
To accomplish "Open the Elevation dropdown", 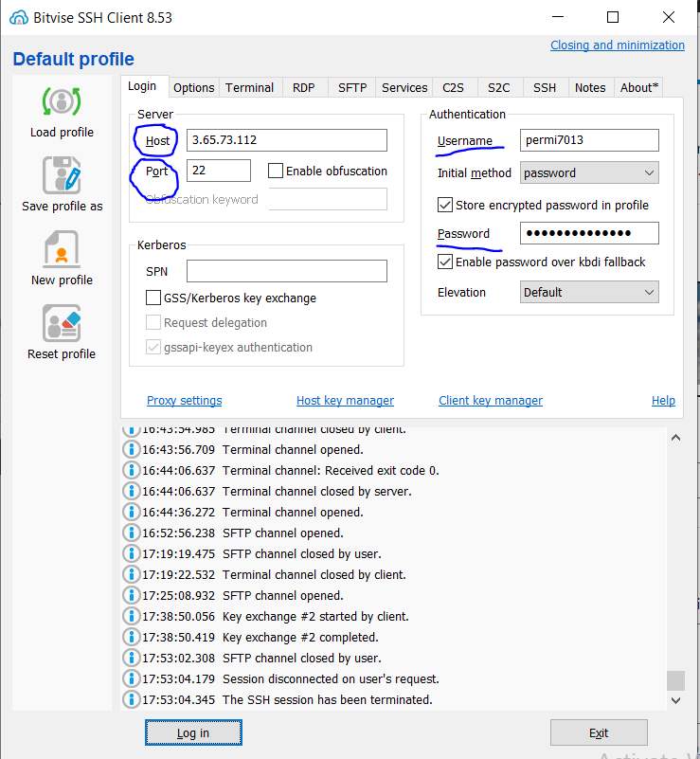I will coord(589,293).
